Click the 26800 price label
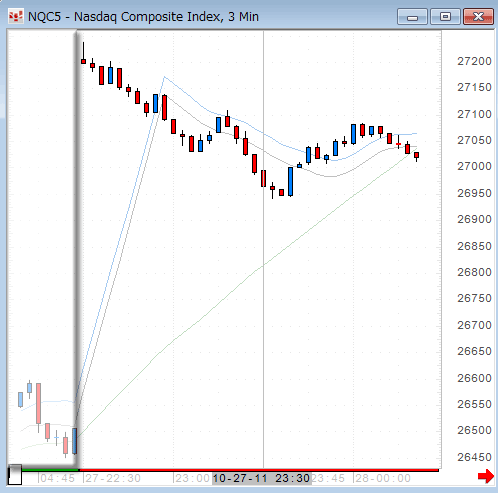 474,272
